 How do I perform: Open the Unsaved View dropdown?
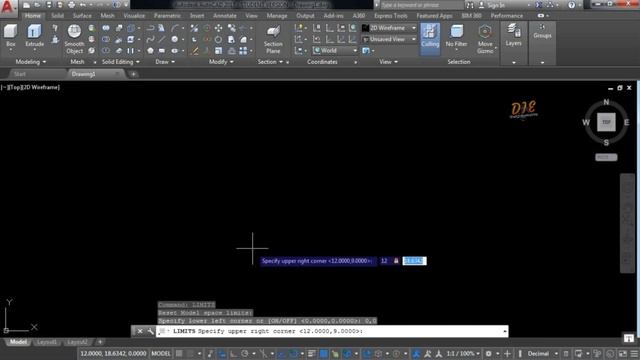389,40
